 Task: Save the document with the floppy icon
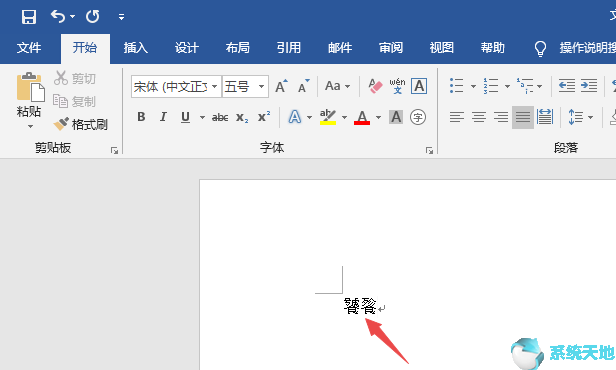[29, 17]
